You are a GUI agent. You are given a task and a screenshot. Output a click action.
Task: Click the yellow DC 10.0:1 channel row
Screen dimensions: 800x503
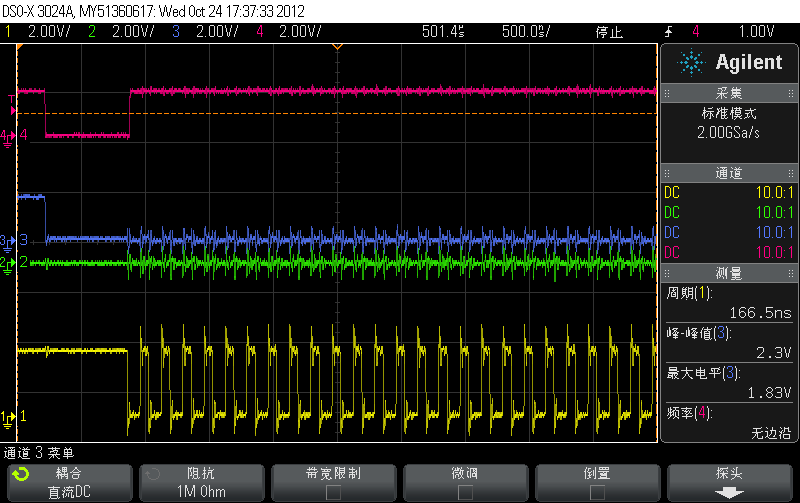pyautogui.click(x=729, y=193)
